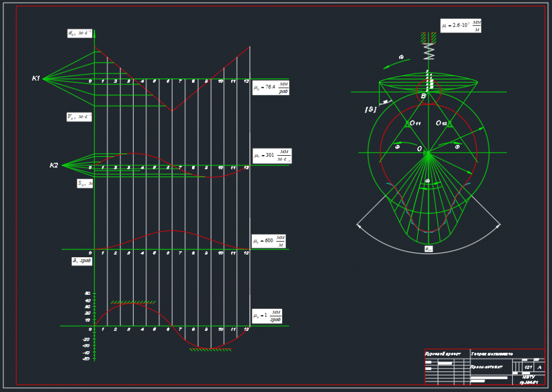The height and width of the screenshot is (392, 552).
Task: Click the upper hatched limit line marker
Action: 133,302
